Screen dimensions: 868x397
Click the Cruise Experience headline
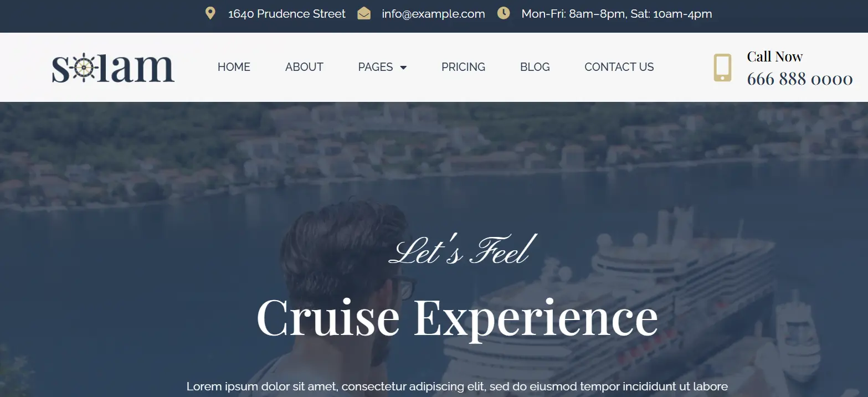click(457, 317)
